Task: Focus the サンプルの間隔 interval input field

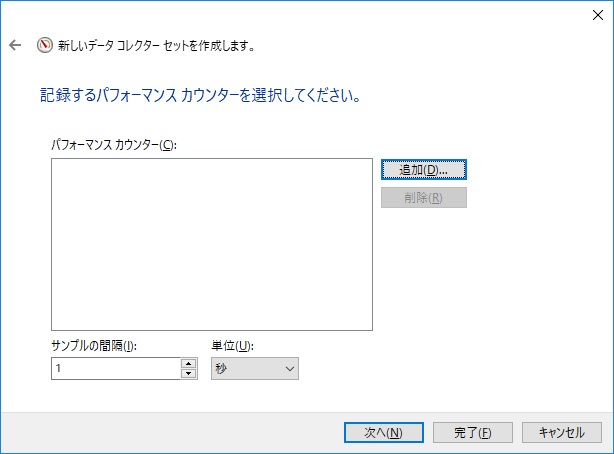Action: [x=115, y=369]
